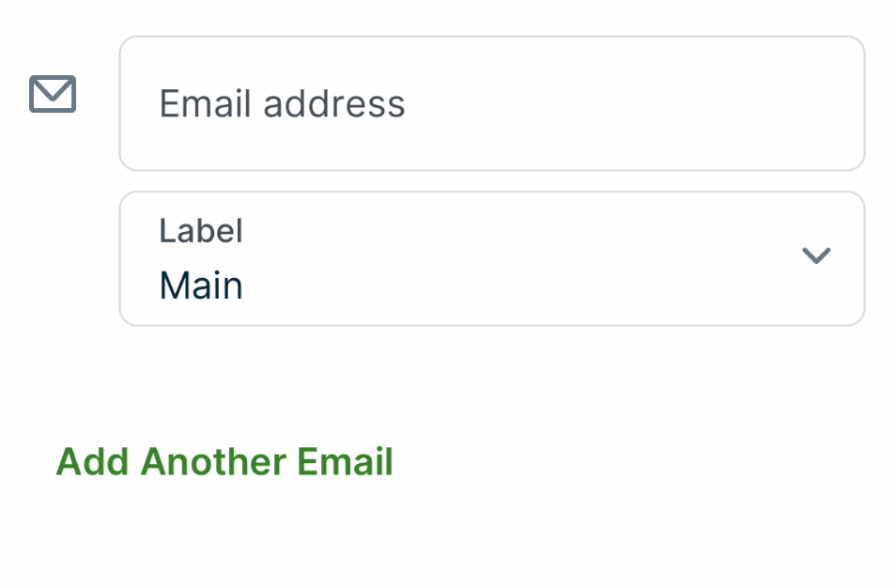Place cursor in Email address box

tap(491, 103)
